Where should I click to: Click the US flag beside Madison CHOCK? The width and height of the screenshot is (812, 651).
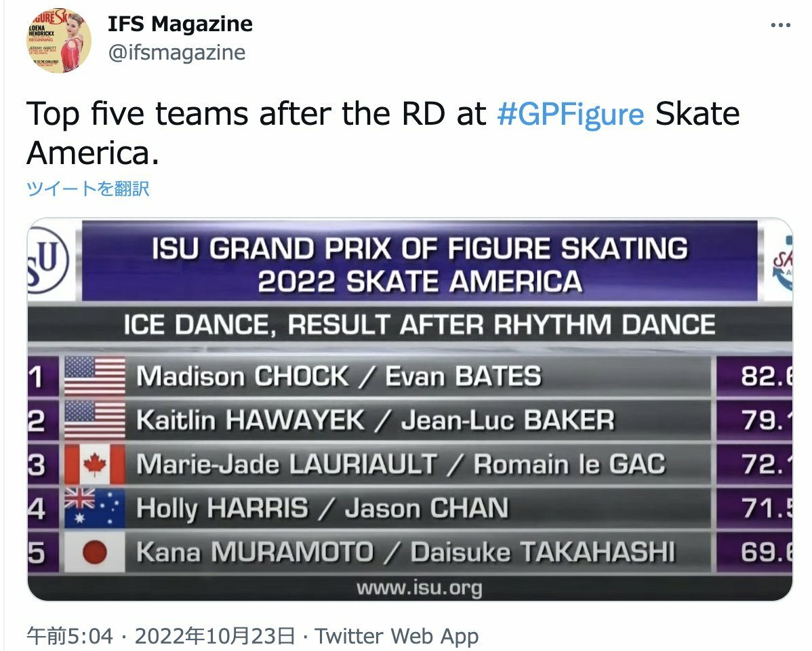[x=94, y=376]
